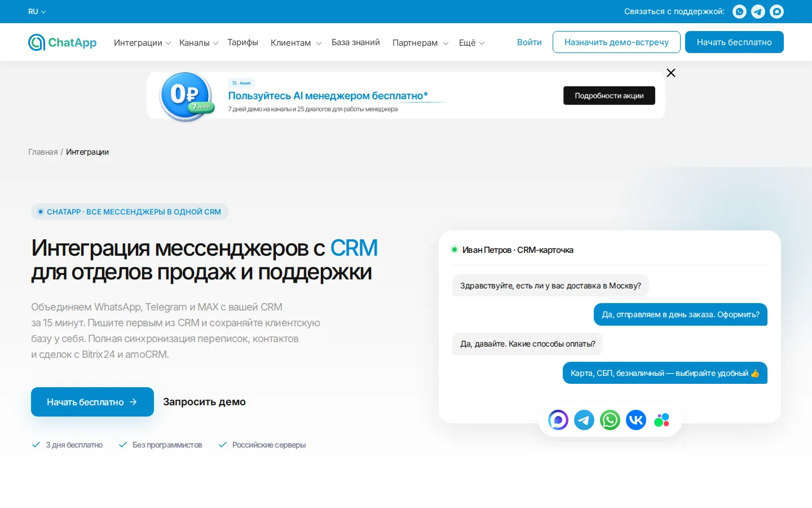This screenshot has height=508, width=812.
Task: Click hero Начать бесплатно button
Action: [x=92, y=402]
